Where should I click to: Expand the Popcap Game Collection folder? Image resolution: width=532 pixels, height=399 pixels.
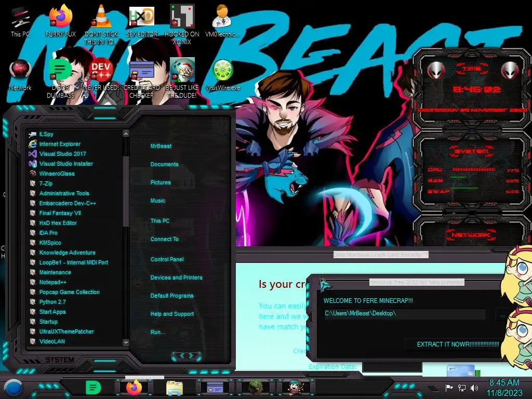point(69,292)
